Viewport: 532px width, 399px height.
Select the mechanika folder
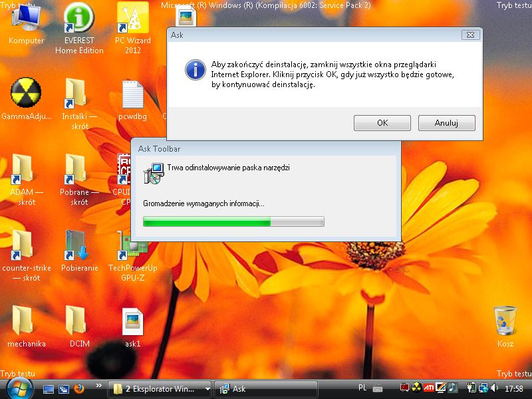coord(26,327)
